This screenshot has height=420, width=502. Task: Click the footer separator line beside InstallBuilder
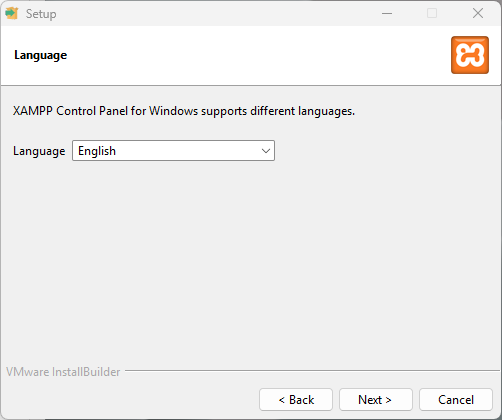pyautogui.click(x=312, y=370)
